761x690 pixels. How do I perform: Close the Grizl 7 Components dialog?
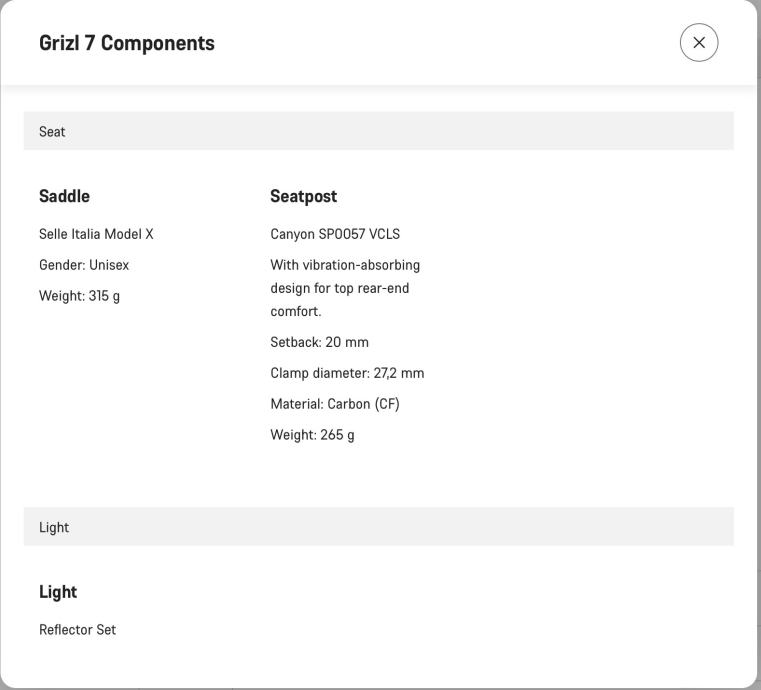tap(698, 42)
